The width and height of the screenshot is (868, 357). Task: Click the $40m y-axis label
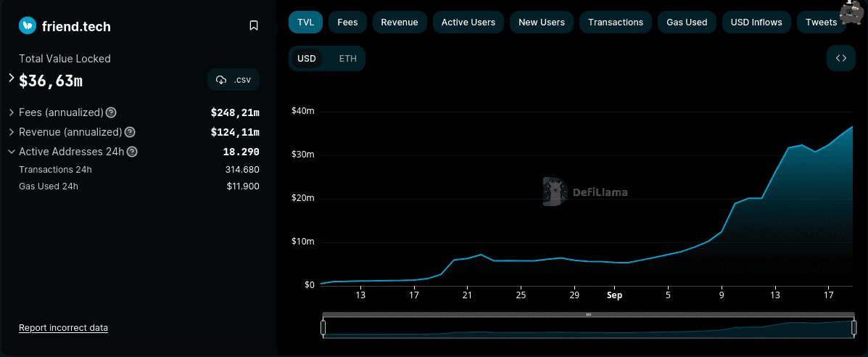pos(303,111)
